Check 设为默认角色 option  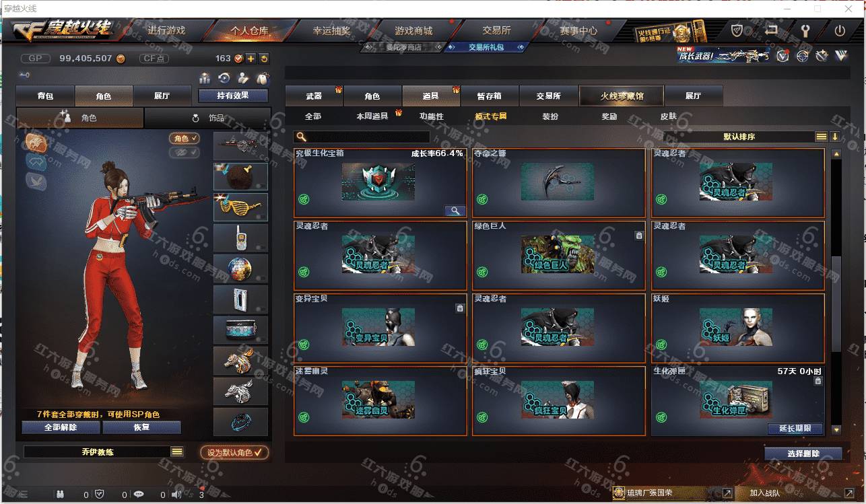click(234, 452)
